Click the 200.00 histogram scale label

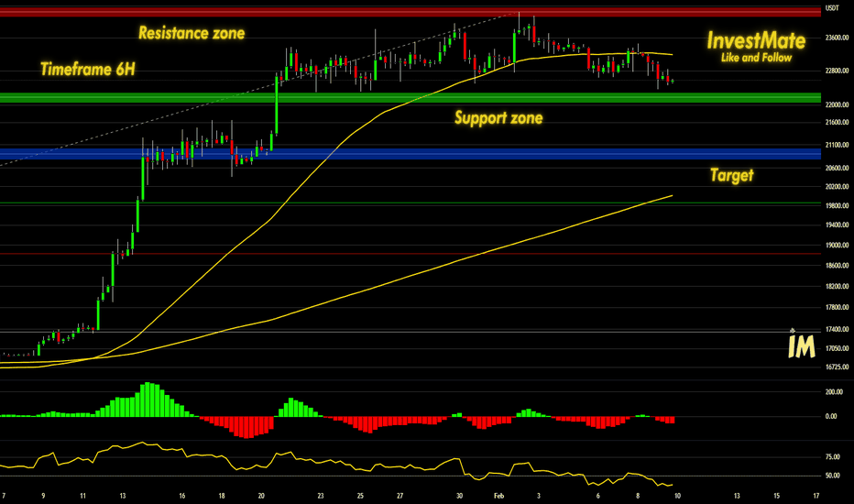834,392
